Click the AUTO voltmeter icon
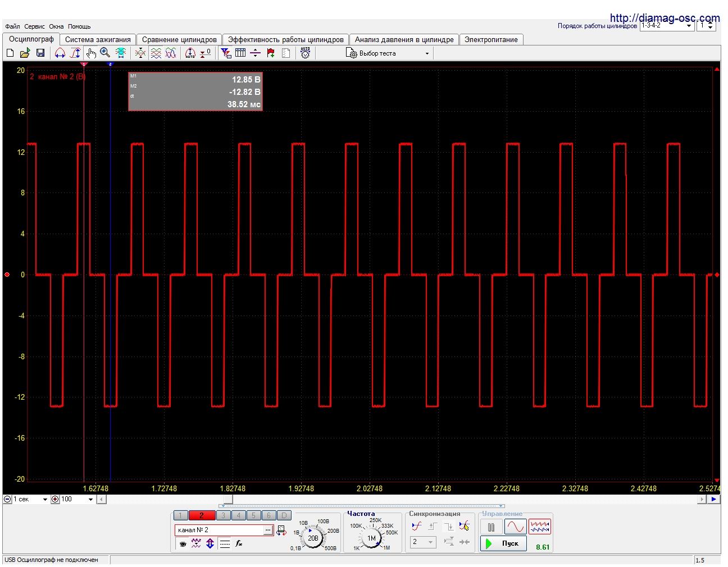The image size is (728, 567). 306,53
